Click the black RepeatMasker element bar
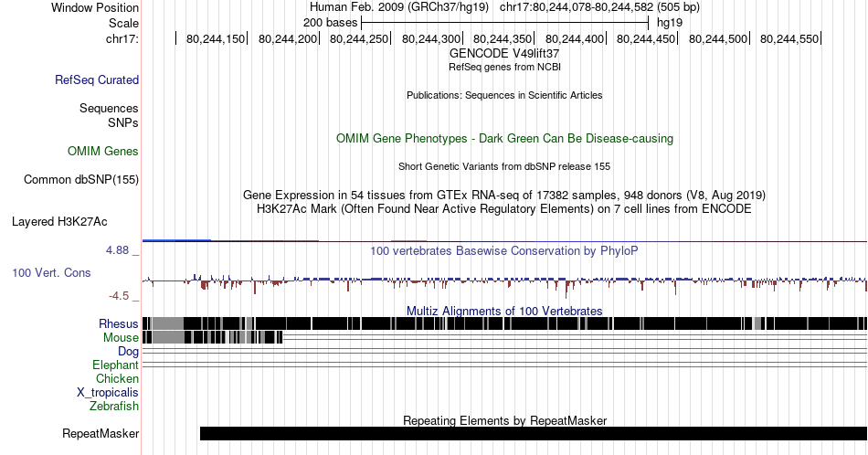This screenshot has height=455, width=868. tap(533, 433)
